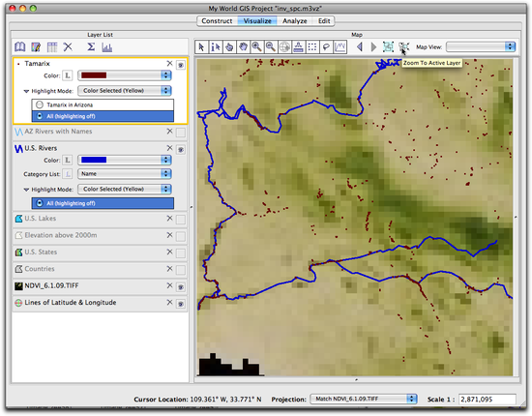
Task: Show the Countries layer
Action: (181, 270)
